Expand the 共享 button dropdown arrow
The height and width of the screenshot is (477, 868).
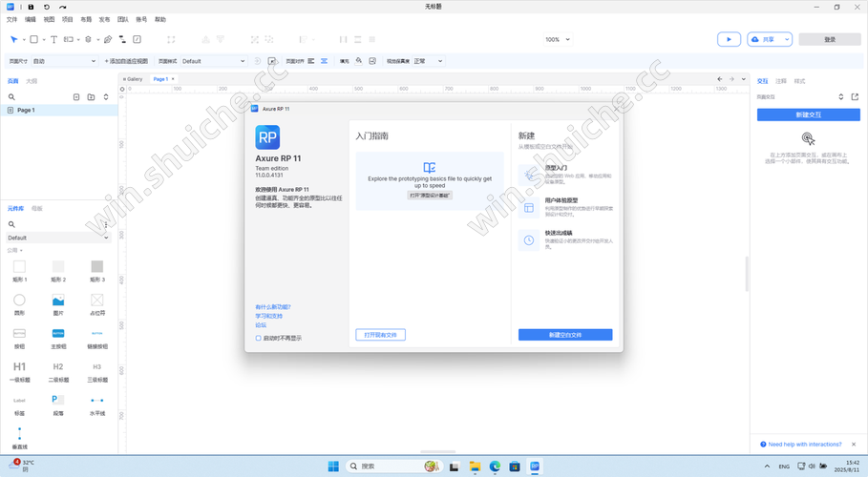[x=787, y=39]
